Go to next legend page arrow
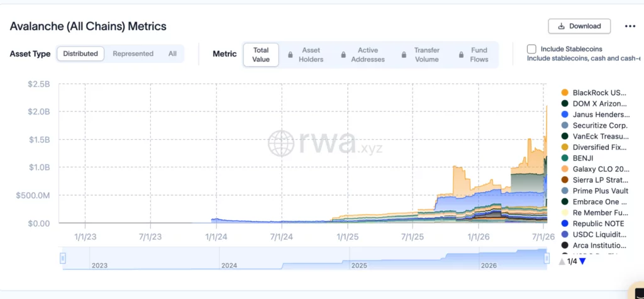This screenshot has width=644, height=299. point(582,261)
